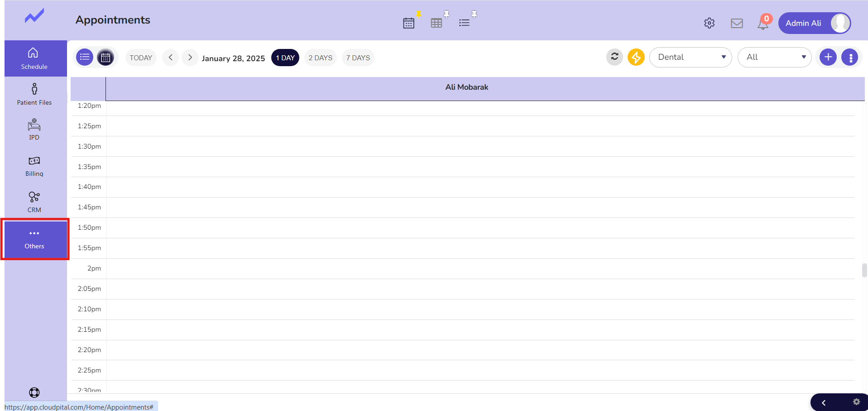Switch to list view toggle

tap(85, 57)
